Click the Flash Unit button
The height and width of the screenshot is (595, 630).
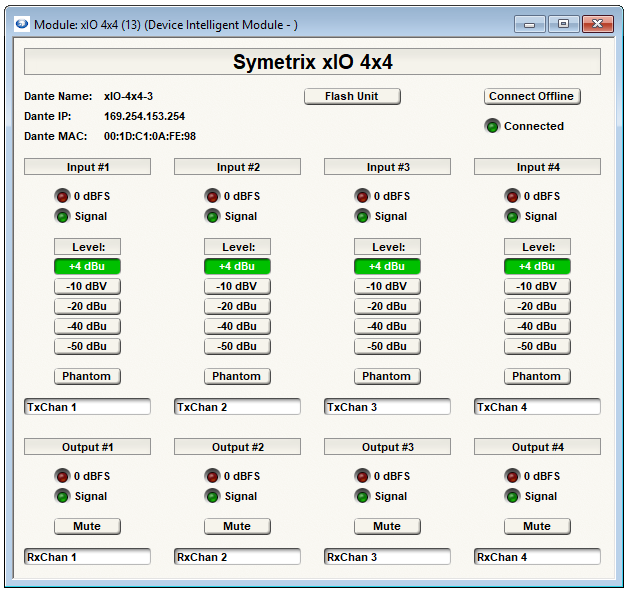click(352, 96)
